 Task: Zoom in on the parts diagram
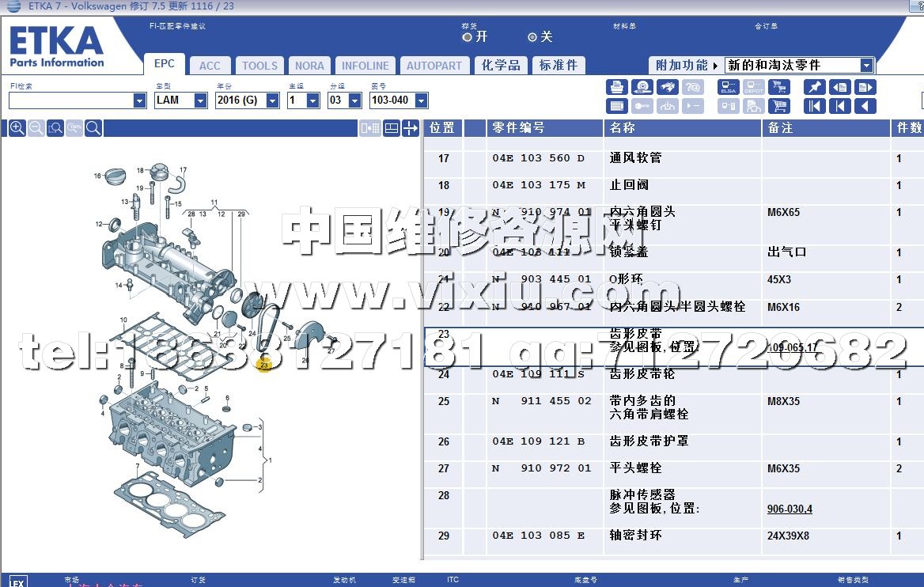pos(17,128)
